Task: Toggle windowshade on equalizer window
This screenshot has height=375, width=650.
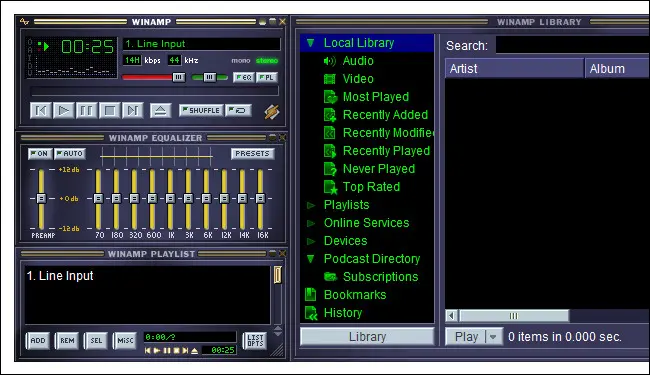Action: click(272, 137)
